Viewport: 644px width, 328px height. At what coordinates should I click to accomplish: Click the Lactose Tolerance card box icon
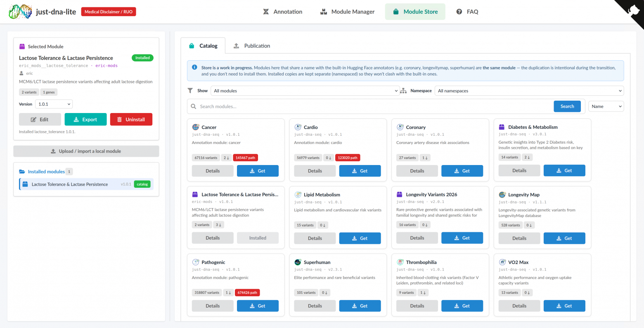195,194
